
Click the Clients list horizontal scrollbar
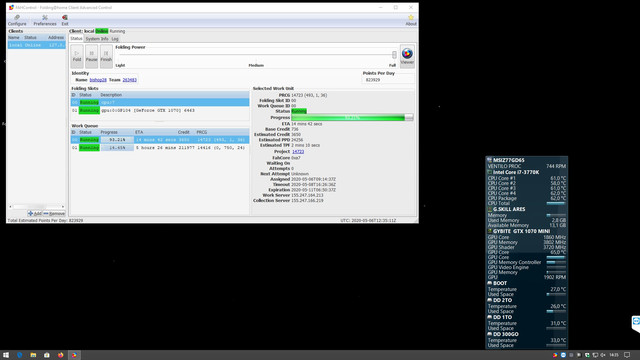click(x=37, y=207)
